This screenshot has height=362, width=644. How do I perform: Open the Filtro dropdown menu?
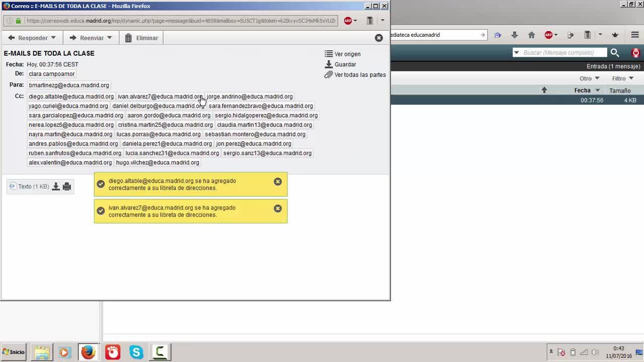(x=622, y=78)
